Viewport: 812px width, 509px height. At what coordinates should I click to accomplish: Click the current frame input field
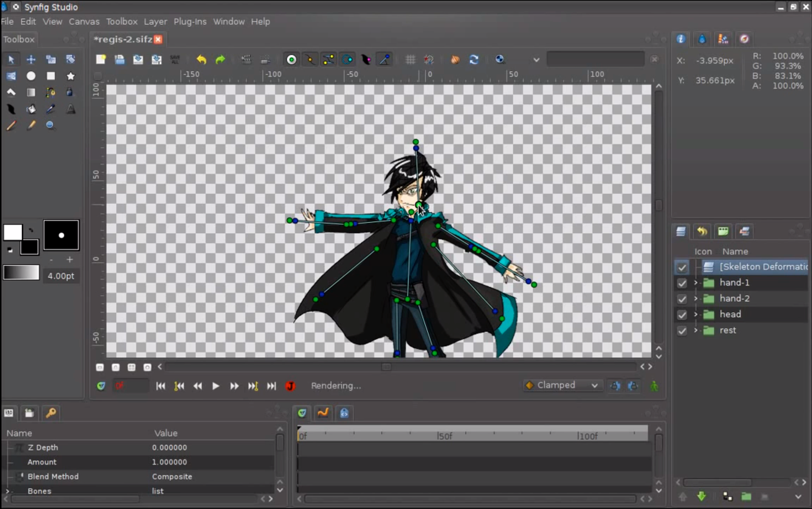point(130,386)
